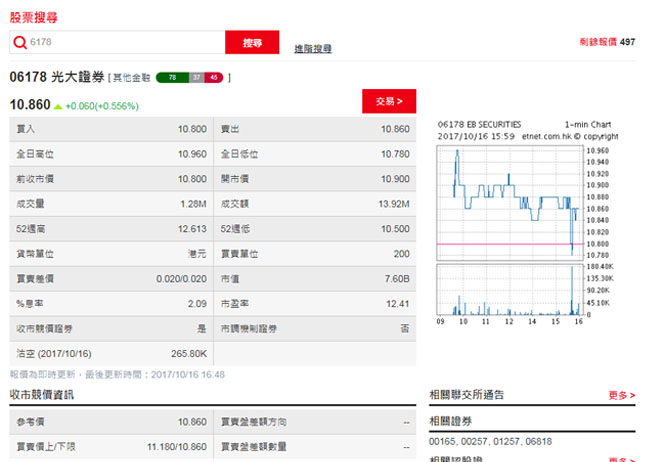Open related security 01257 link

(507, 441)
